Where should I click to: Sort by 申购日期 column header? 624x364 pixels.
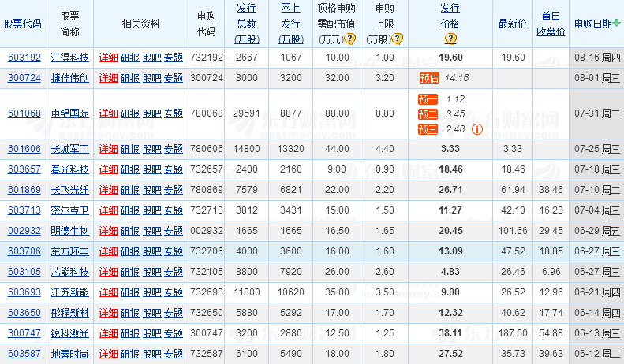pyautogui.click(x=593, y=24)
